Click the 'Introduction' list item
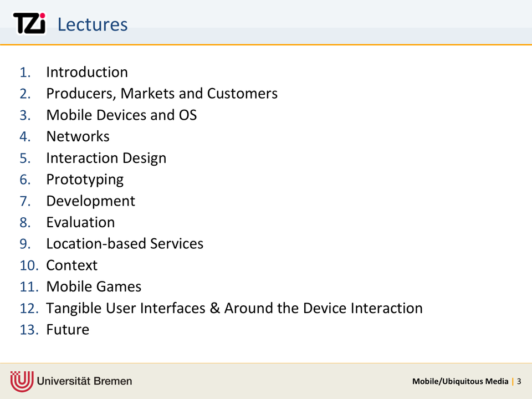Screen dimensions: 532x399 [x=87, y=72]
